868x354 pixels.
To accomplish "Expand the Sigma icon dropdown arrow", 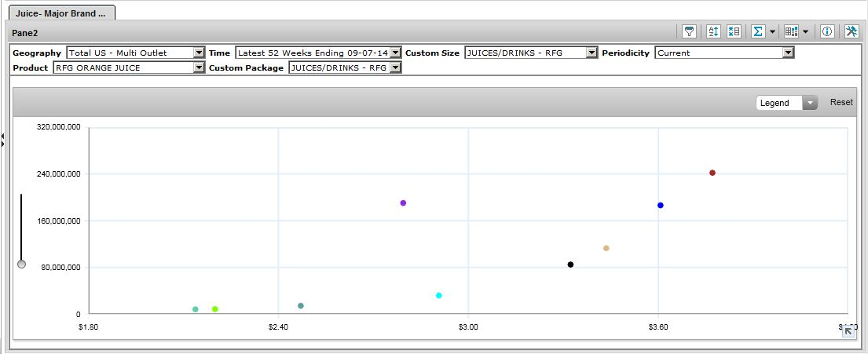I will click(x=772, y=32).
